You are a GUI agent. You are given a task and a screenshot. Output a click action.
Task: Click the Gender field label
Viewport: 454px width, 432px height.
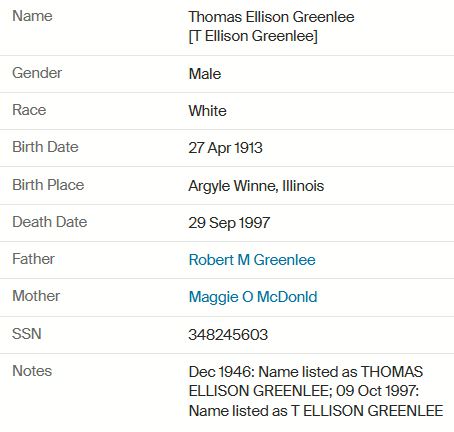[x=37, y=73]
